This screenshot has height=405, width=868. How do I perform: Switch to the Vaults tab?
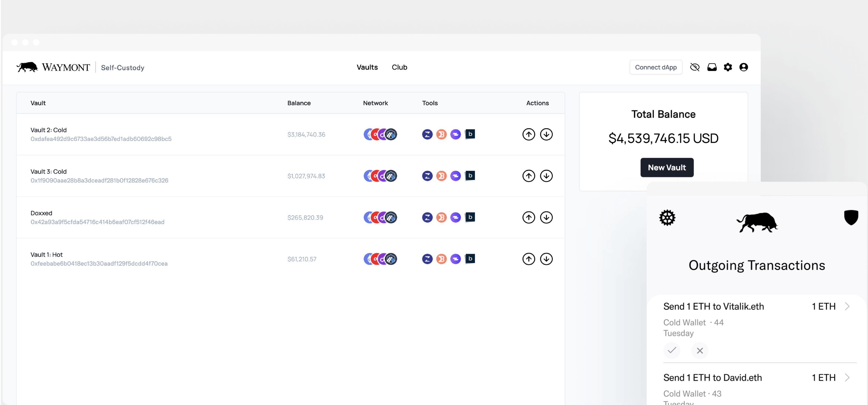click(x=367, y=67)
